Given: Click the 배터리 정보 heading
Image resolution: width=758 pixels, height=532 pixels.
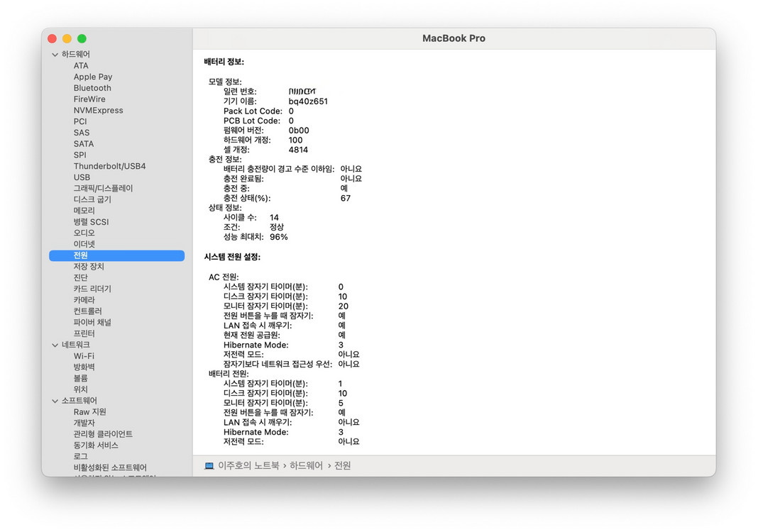Looking at the screenshot, I should click(x=224, y=62).
